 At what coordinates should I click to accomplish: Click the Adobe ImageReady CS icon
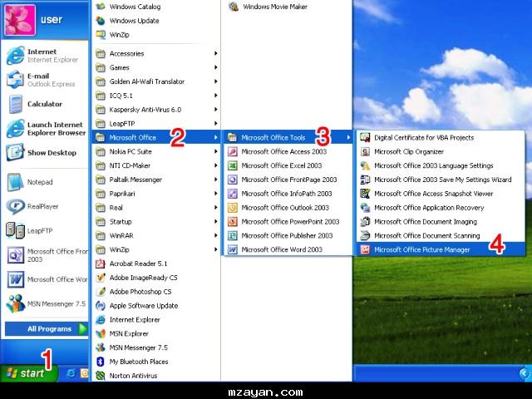point(101,278)
